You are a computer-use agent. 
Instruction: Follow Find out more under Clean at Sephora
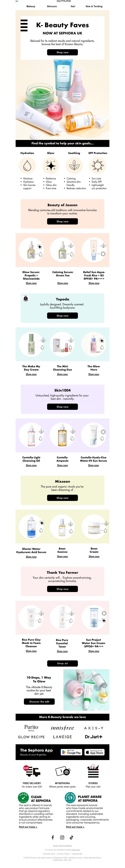click(28, 827)
